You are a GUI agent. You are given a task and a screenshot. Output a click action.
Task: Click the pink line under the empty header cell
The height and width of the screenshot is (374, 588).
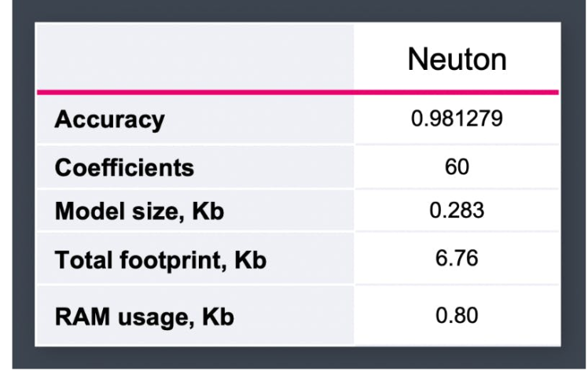(x=194, y=92)
